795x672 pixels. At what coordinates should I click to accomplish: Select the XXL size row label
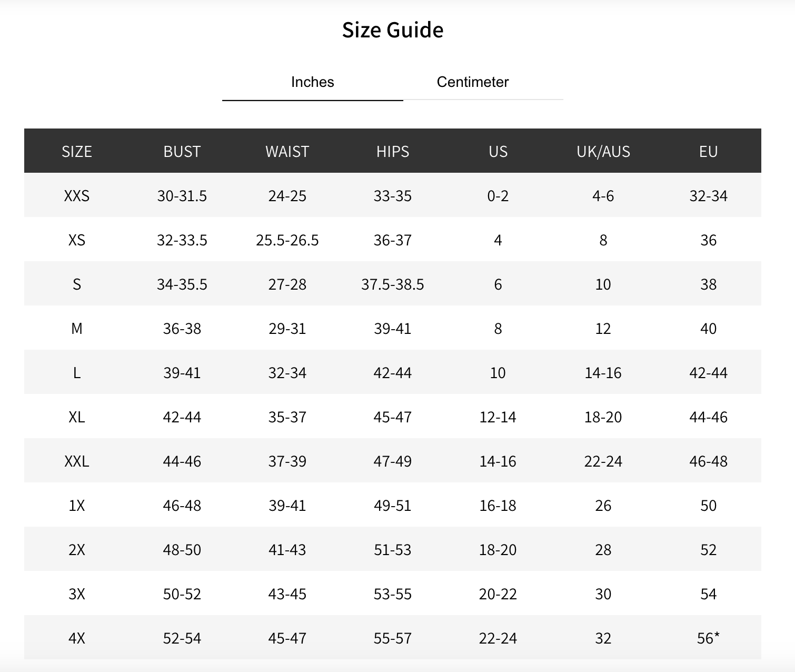(77, 461)
